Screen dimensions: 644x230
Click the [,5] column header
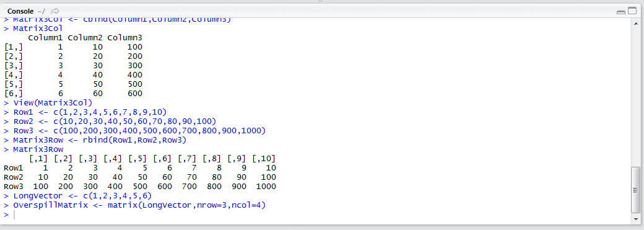tap(137, 159)
